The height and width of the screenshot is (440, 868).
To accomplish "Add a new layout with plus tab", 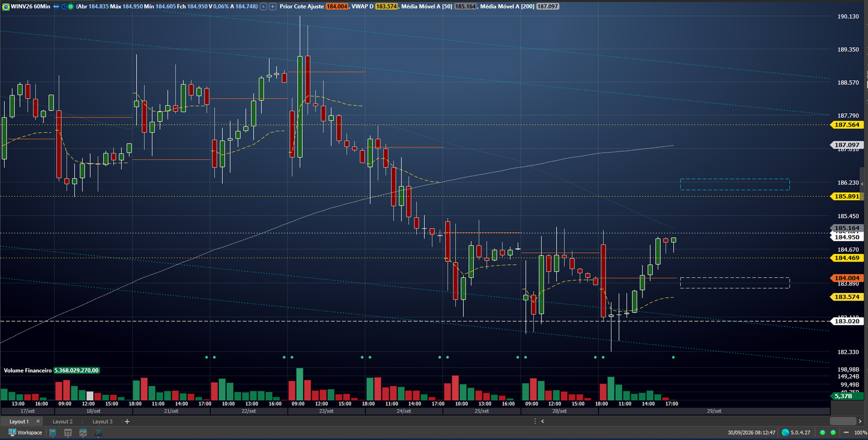I will click(127, 422).
